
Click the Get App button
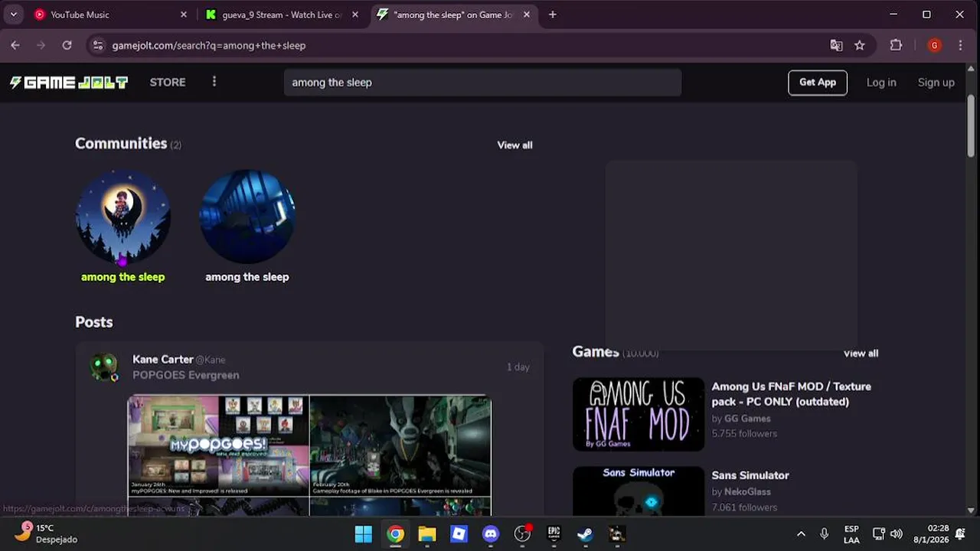pyautogui.click(x=818, y=83)
